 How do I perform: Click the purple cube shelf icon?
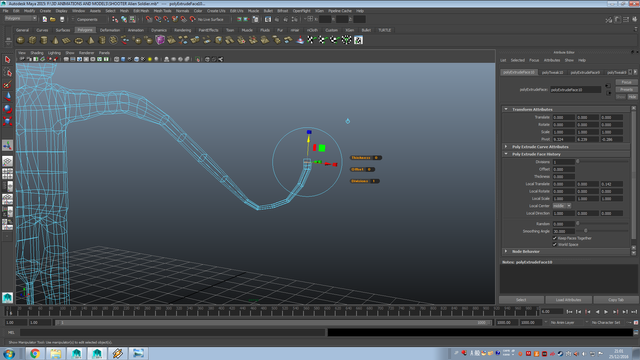[x=160, y=40]
